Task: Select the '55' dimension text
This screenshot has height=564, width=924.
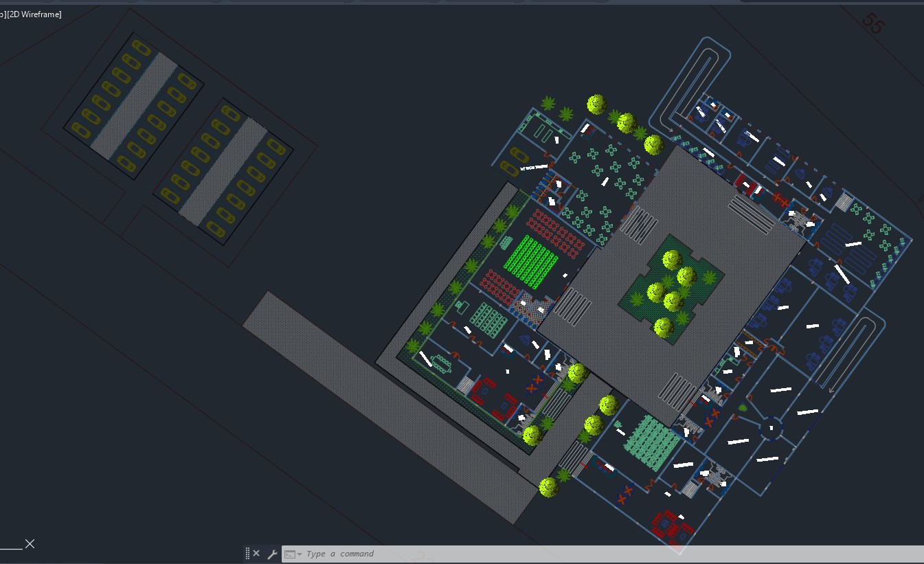Action: point(872,23)
